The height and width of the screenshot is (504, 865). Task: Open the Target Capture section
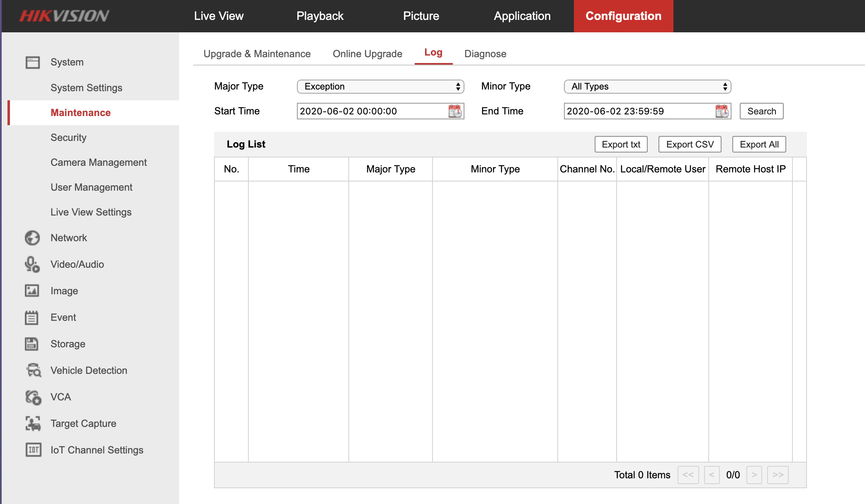[x=83, y=423]
